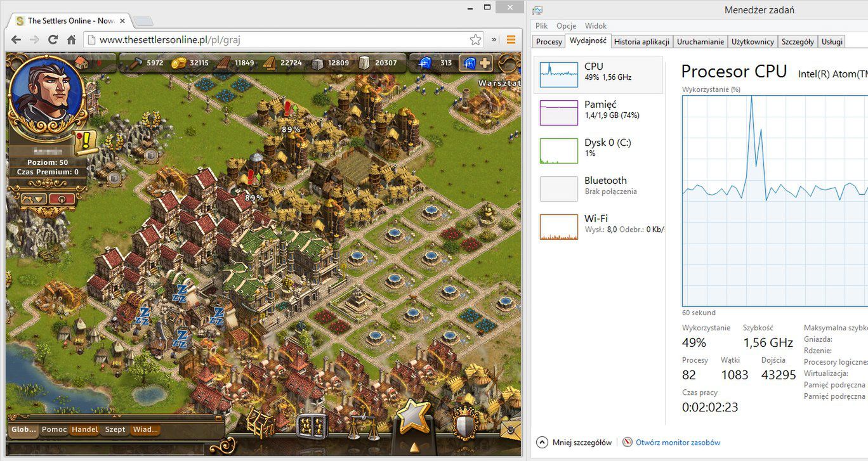Switch to the Handel chat tab

tap(84, 429)
